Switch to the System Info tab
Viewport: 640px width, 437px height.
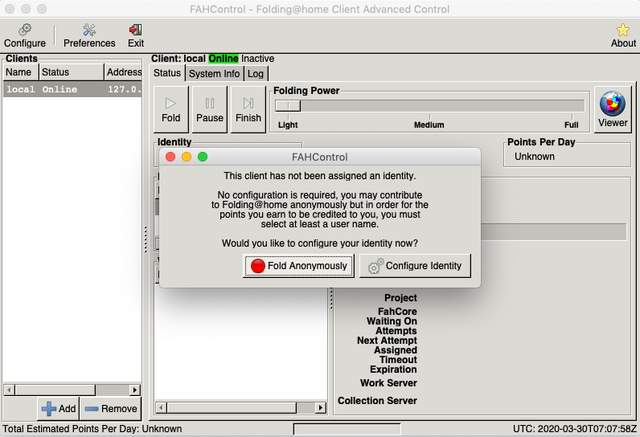[x=214, y=73]
